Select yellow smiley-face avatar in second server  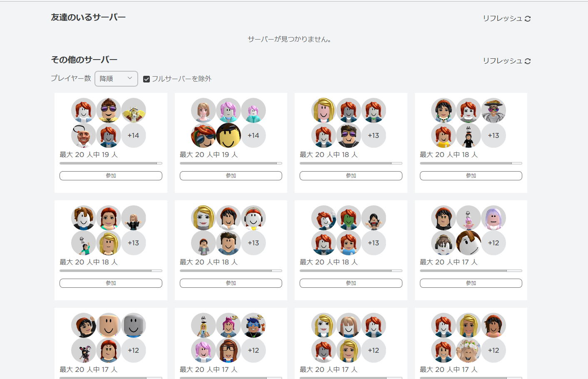[228, 135]
